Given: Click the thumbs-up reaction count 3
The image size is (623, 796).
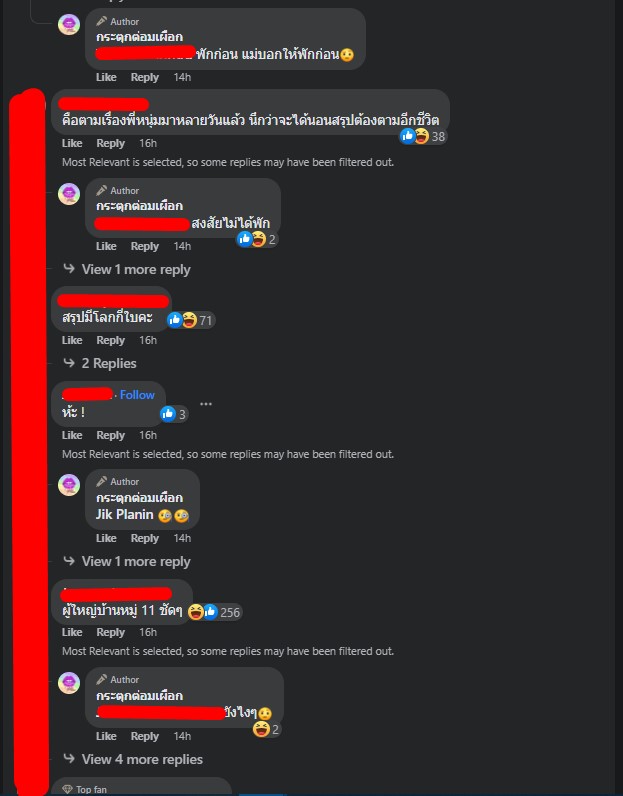Looking at the screenshot, I should pyautogui.click(x=174, y=414).
